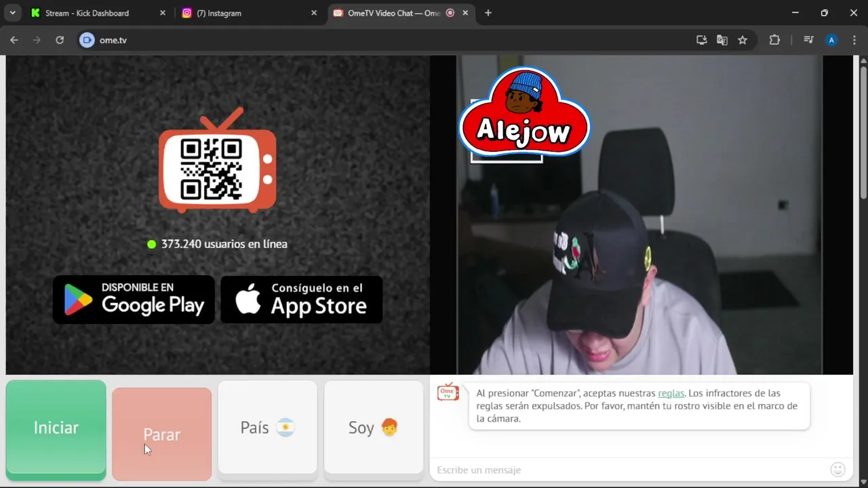Click the Escribe un mensaje field

(x=631, y=470)
